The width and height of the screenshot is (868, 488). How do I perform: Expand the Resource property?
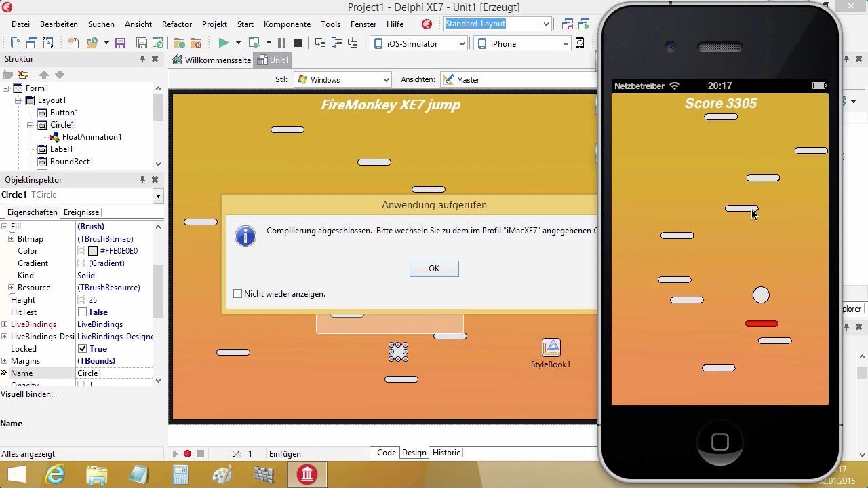pos(12,288)
